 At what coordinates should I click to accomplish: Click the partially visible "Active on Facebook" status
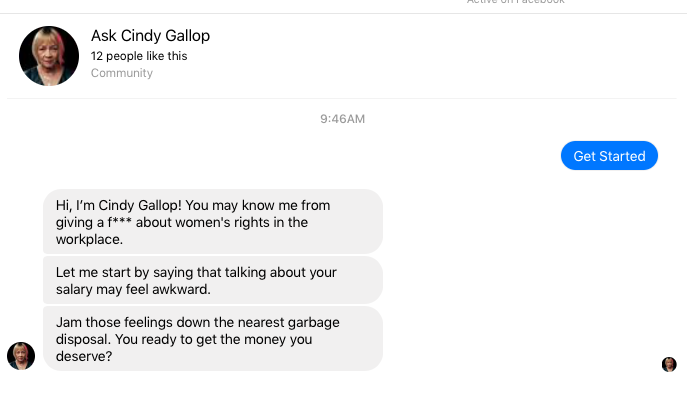pyautogui.click(x=515, y=3)
